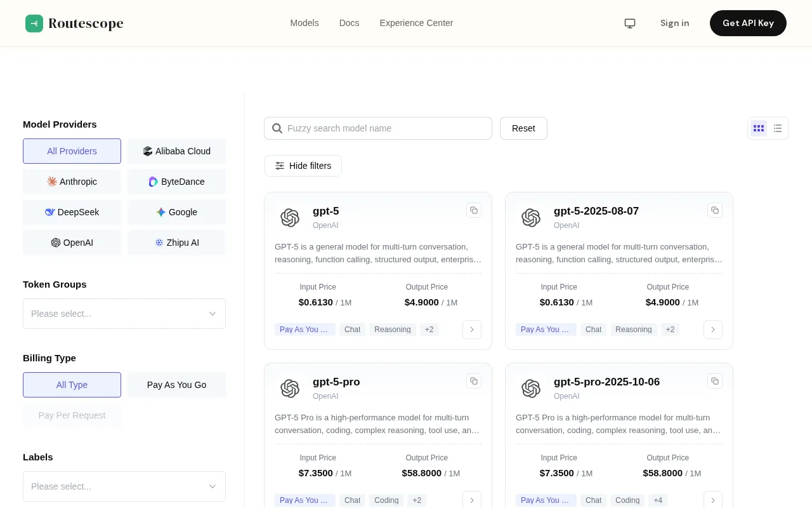
Task: Open gpt-5-pro details arrow button
Action: tap(472, 500)
